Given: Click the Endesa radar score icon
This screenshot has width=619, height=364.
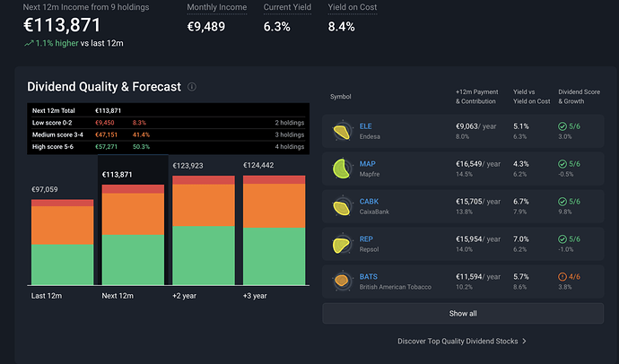Looking at the screenshot, I should (342, 131).
